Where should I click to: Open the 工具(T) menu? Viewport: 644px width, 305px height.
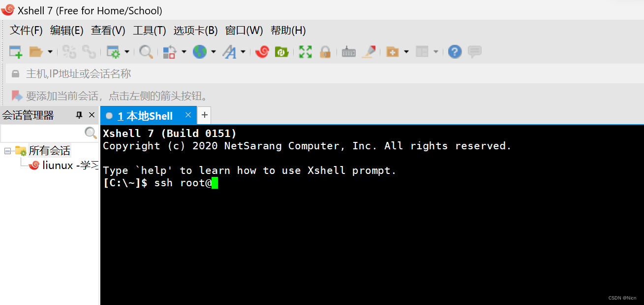pyautogui.click(x=149, y=31)
